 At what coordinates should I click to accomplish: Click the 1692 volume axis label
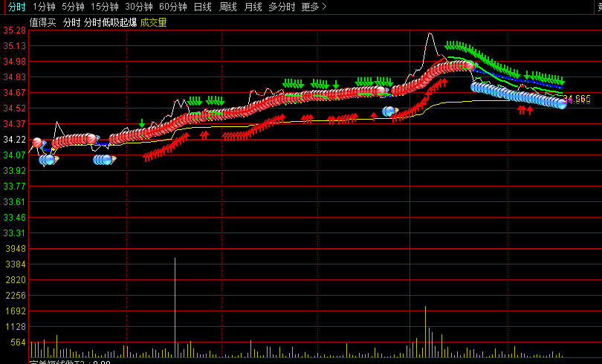click(x=16, y=311)
